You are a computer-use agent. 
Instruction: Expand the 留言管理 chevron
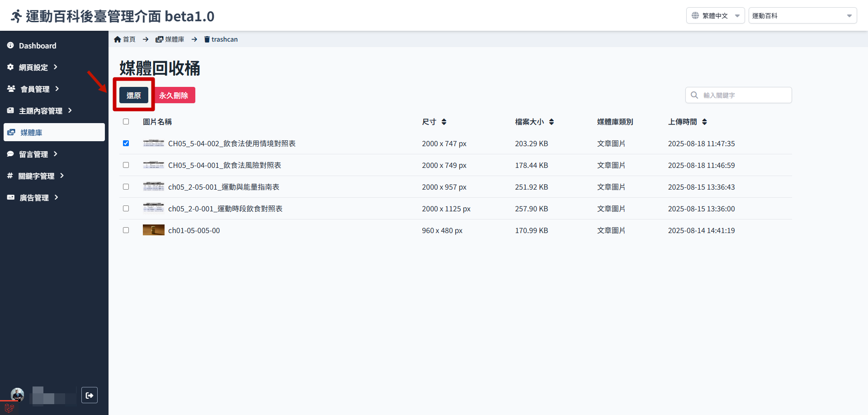coord(56,154)
